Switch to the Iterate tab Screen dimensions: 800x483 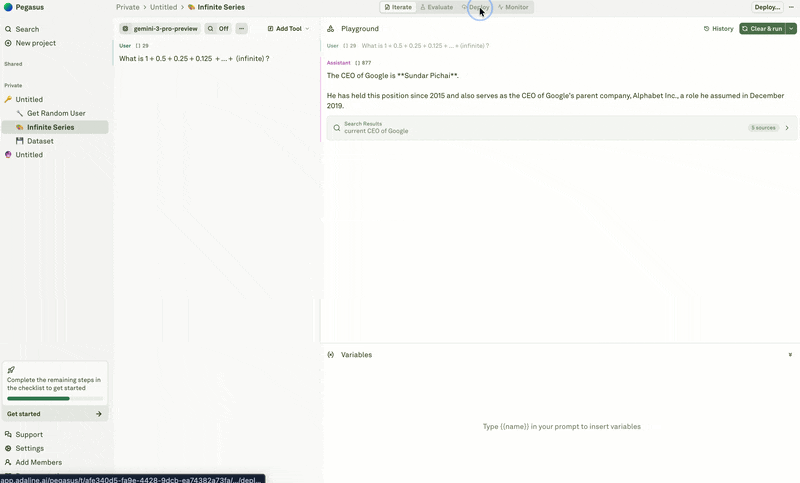pos(398,7)
